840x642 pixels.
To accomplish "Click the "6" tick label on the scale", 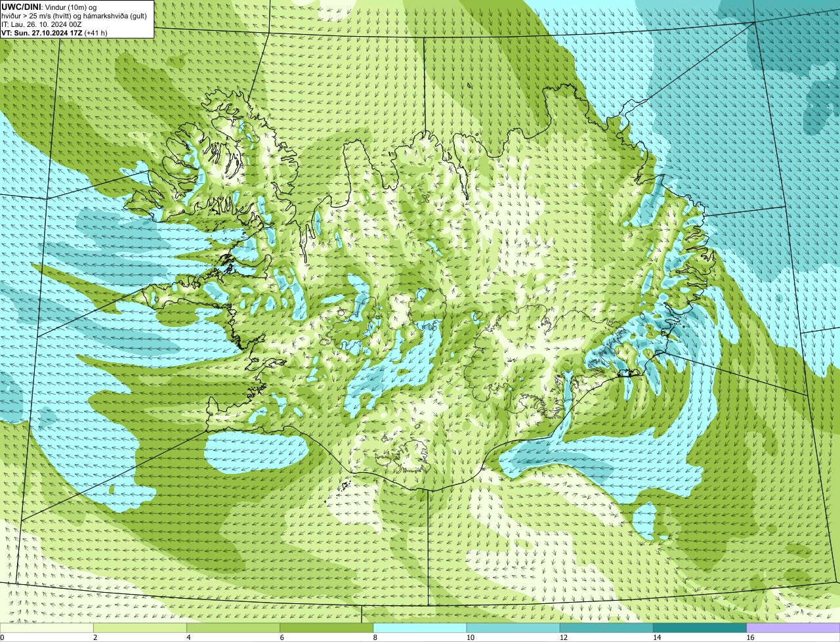I will click(x=282, y=637).
